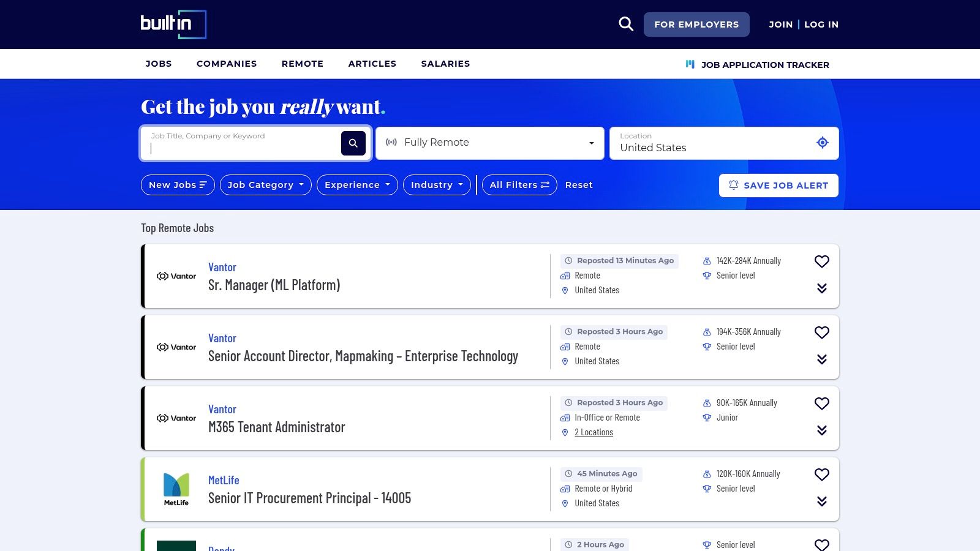The height and width of the screenshot is (551, 980).
Task: Click the trophy icon showing Junior level
Action: [707, 418]
